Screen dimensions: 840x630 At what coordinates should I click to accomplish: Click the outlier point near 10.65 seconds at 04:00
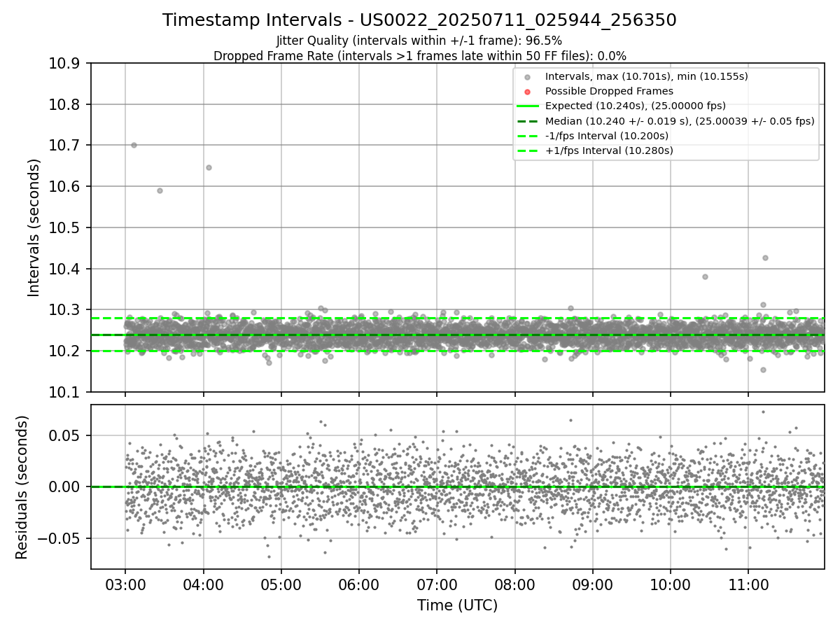point(209,167)
